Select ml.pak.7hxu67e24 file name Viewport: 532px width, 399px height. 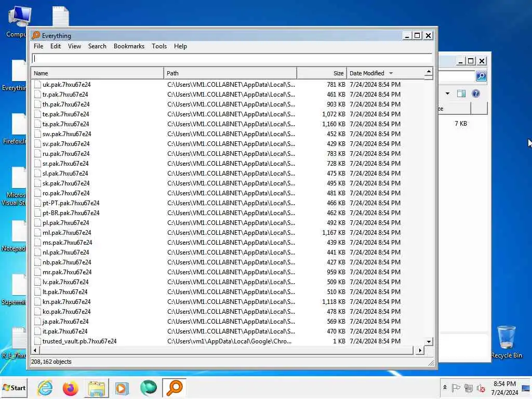(x=67, y=232)
